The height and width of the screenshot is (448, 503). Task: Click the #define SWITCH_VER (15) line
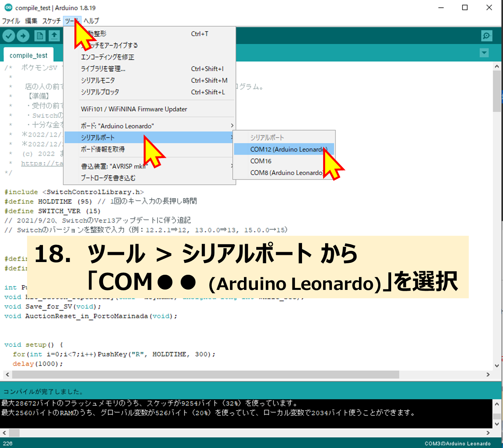point(53,211)
